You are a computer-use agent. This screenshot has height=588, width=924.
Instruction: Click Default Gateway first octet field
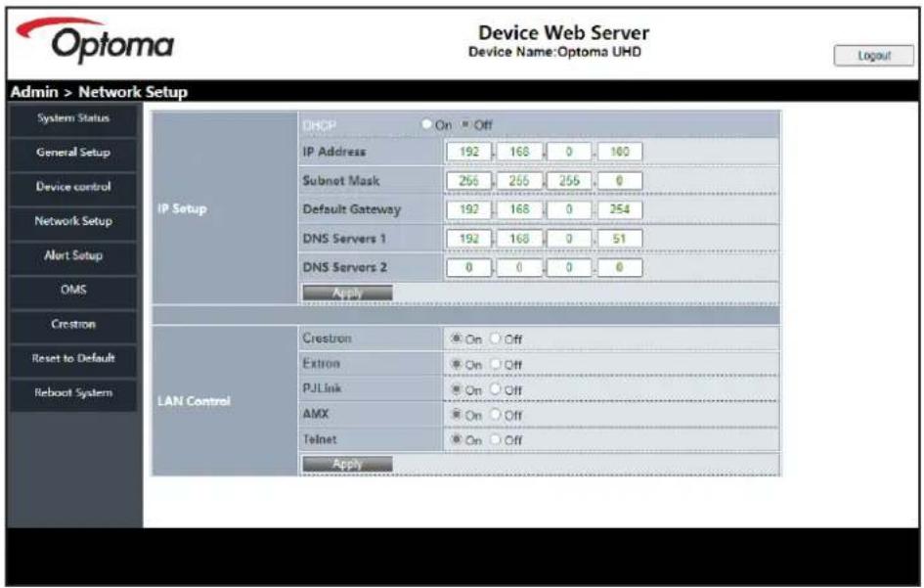pos(468,209)
